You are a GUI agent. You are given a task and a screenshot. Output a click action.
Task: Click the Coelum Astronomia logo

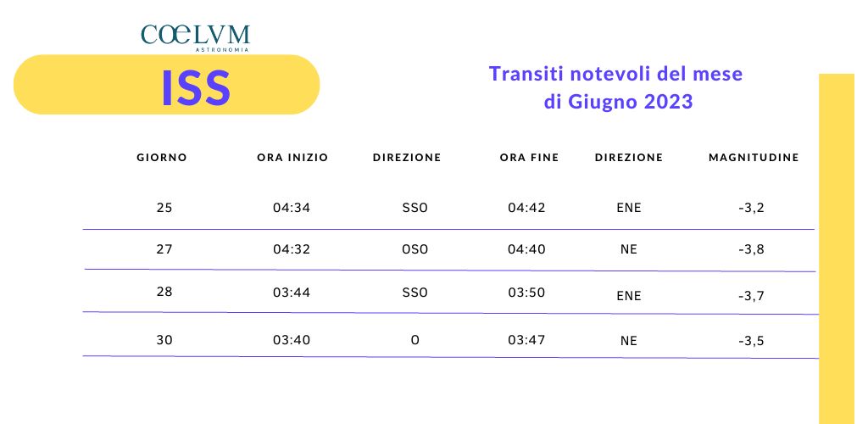[196, 38]
